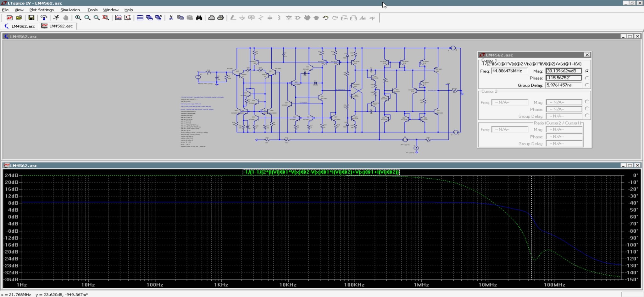Select the Diode placement tool

click(x=289, y=18)
